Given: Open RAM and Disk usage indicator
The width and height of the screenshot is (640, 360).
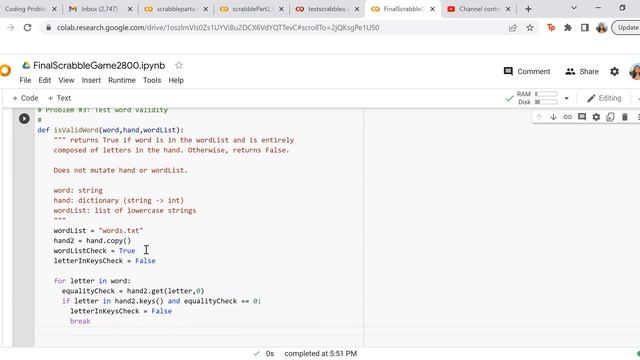Looking at the screenshot, I should click(x=531, y=98).
